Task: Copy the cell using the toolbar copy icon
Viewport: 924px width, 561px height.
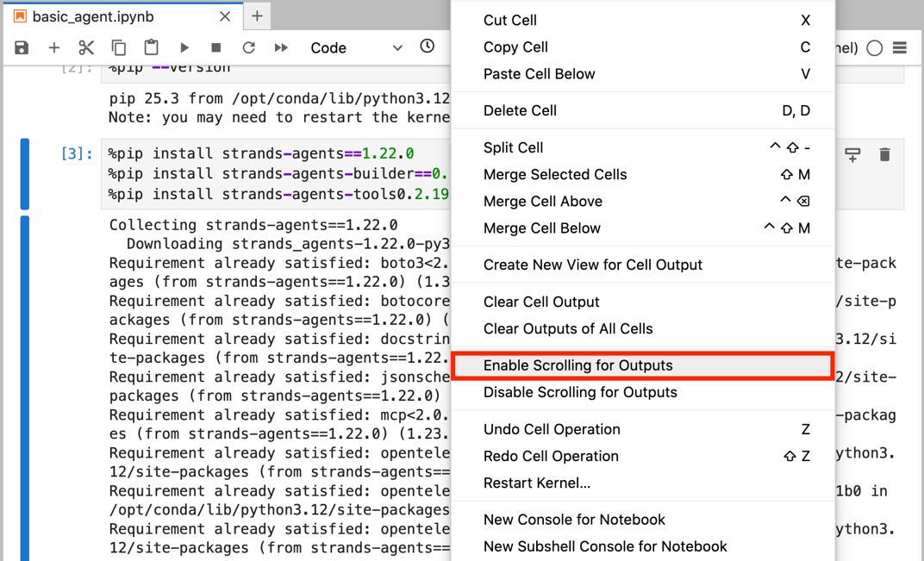Action: point(119,47)
